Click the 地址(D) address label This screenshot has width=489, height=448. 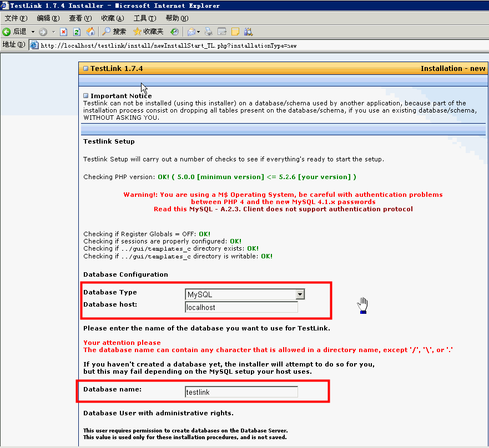coord(14,45)
